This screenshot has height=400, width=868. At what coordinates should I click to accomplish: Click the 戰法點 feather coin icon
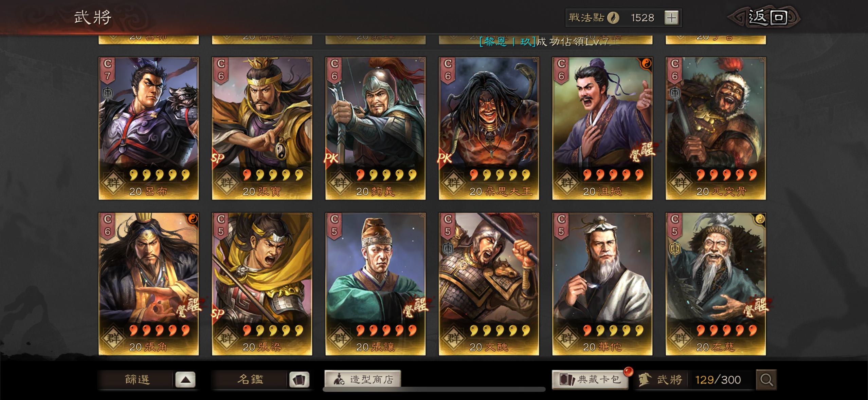click(x=613, y=18)
